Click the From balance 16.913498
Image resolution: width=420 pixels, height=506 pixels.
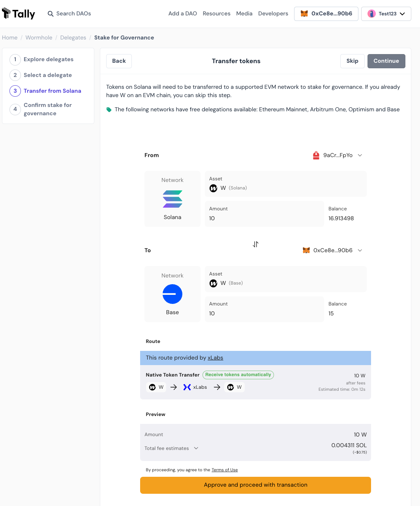coord(341,218)
